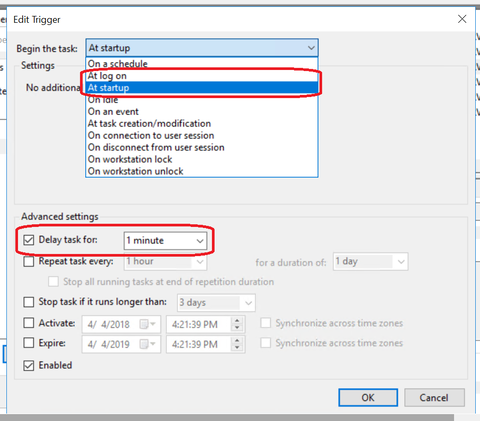Viewport: 480px width, 421px height.
Task: Close the Edit Trigger dialog
Action: point(462,19)
